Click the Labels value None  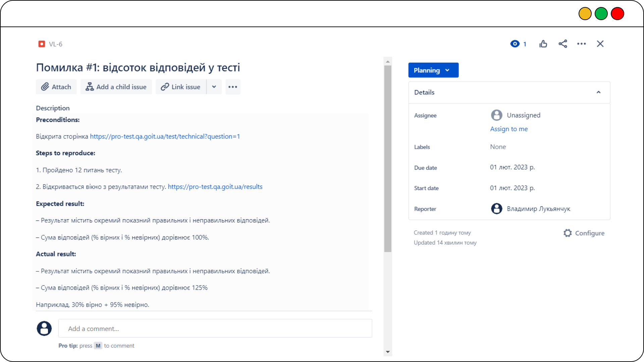[x=498, y=147]
